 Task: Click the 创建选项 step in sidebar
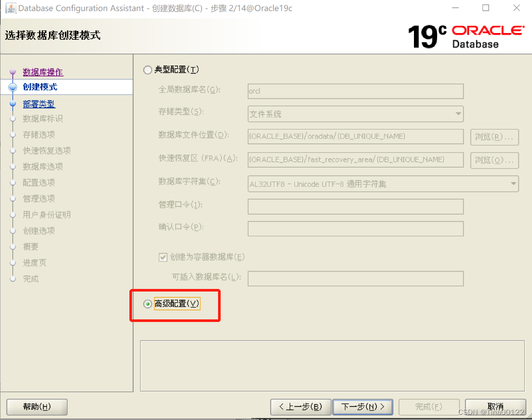(39, 231)
